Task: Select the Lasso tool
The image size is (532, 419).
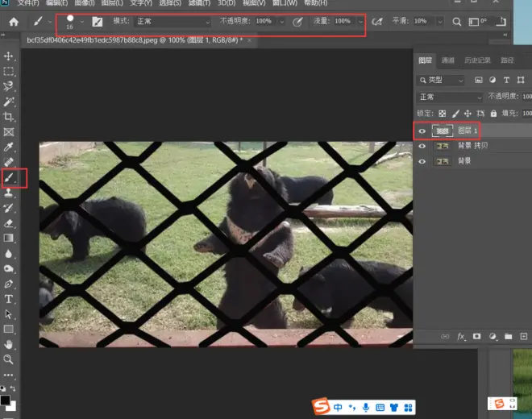Action: click(9, 86)
